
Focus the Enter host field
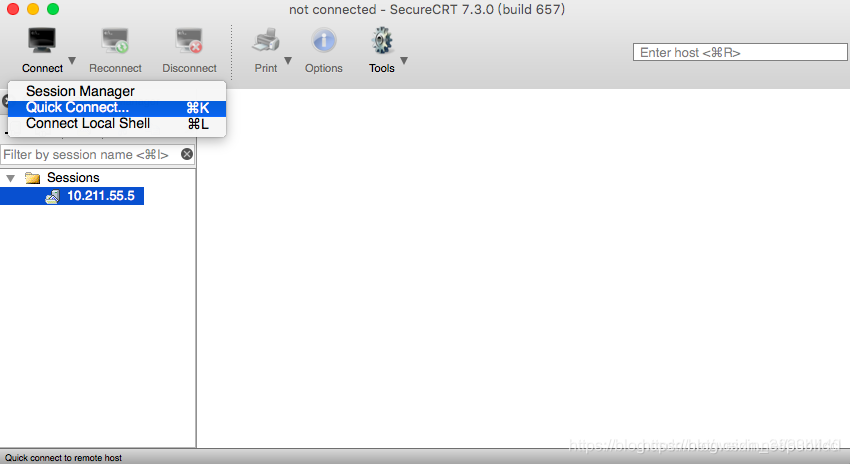coord(740,53)
